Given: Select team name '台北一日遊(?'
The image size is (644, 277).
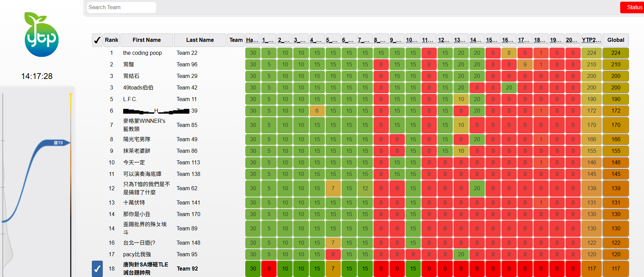Looking at the screenshot, I should [x=139, y=243].
